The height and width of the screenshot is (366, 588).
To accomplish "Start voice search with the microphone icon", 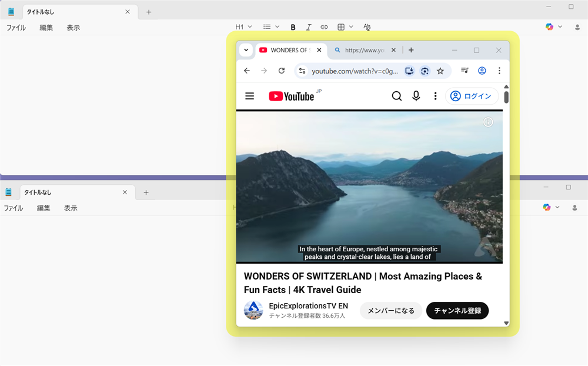I will tap(416, 95).
